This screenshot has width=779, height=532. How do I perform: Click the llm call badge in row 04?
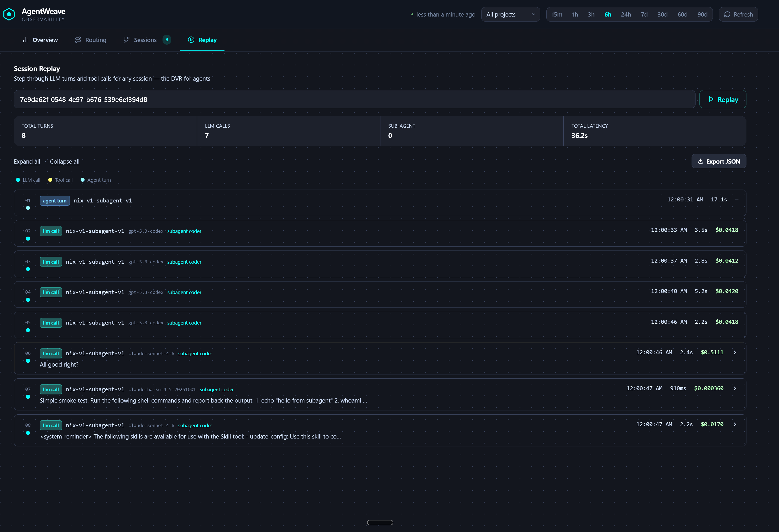pos(51,292)
